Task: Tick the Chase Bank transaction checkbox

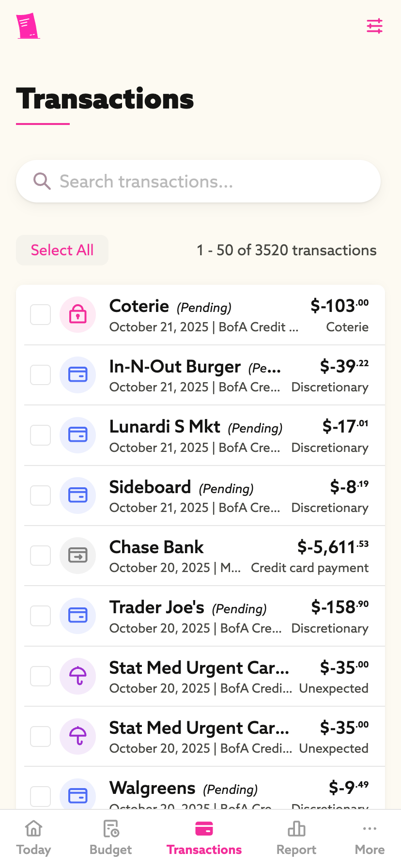Action: coord(41,556)
